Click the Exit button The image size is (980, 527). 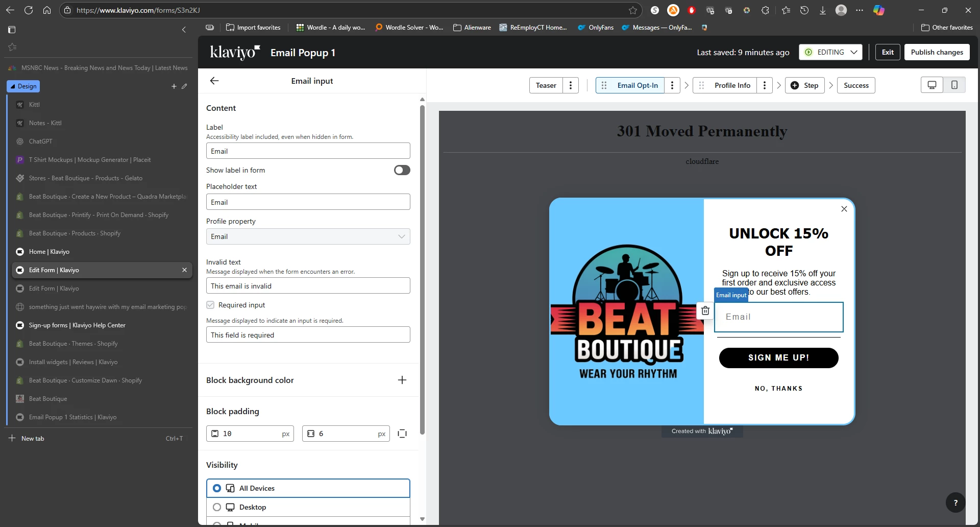pos(888,52)
